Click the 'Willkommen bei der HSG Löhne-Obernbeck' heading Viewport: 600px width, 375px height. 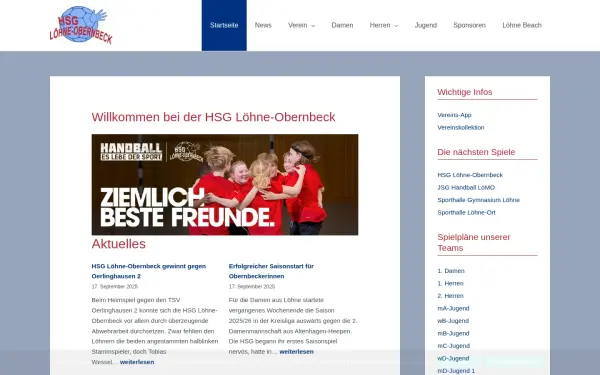[x=213, y=117]
